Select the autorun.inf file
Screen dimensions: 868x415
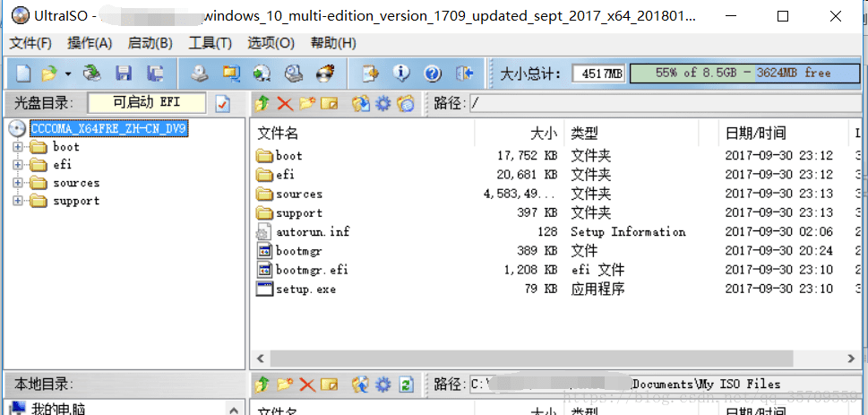coord(303,231)
